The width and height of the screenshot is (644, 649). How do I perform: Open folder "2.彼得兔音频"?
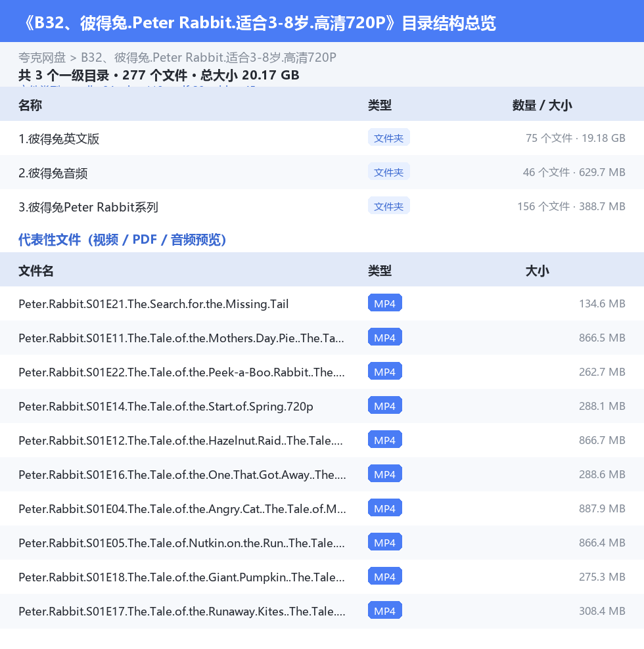coord(53,173)
